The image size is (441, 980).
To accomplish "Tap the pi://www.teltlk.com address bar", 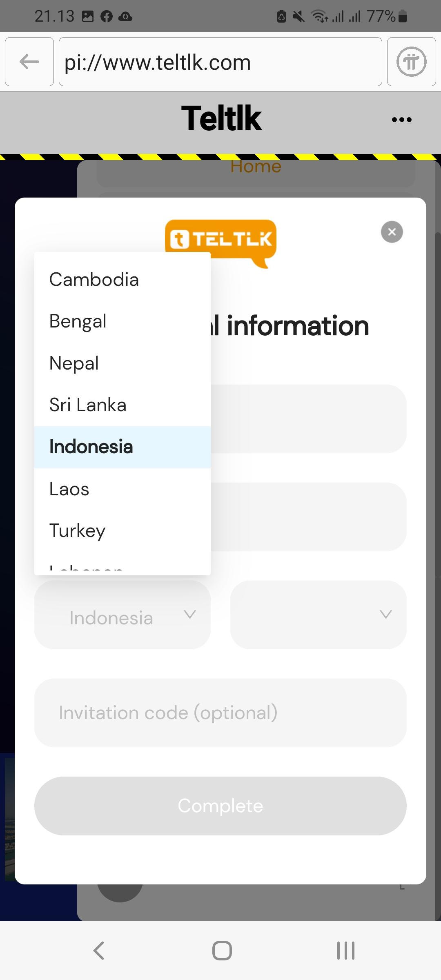I will tap(220, 62).
